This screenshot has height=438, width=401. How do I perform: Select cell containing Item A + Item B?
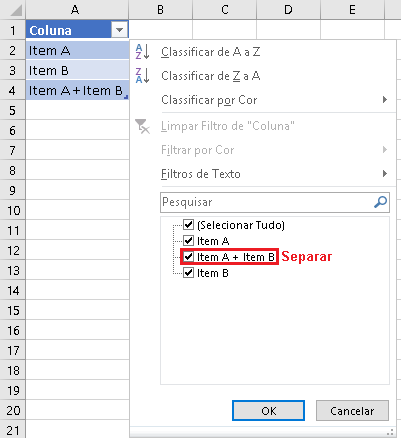click(x=77, y=90)
